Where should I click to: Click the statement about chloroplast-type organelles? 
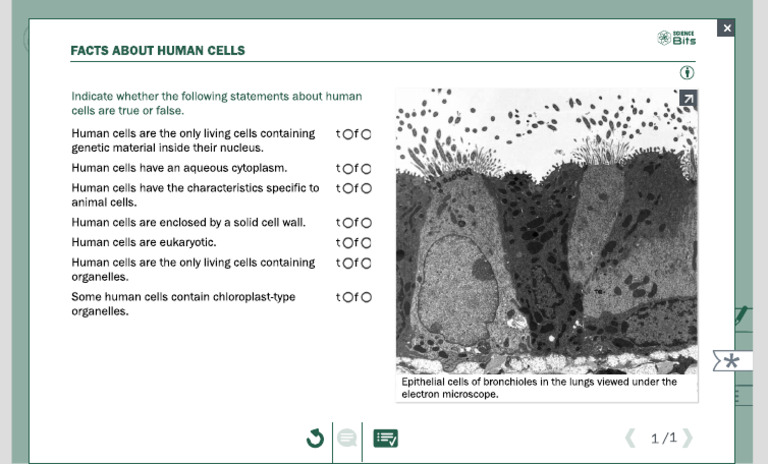click(x=183, y=304)
